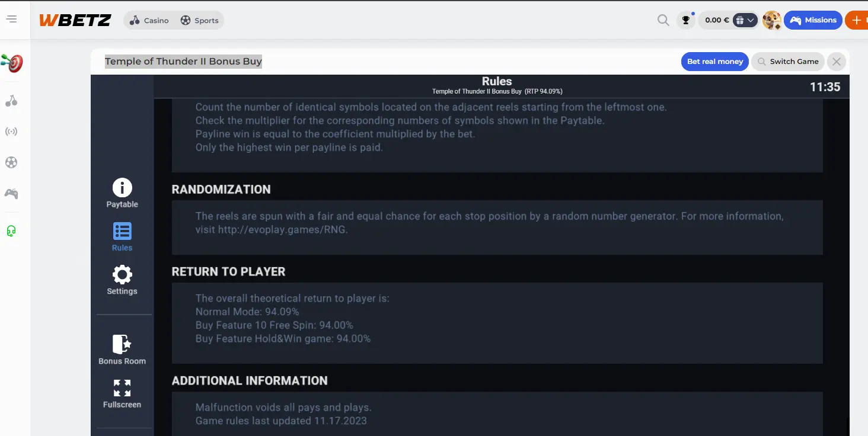Screen dimensions: 868x436
Task: Click the dartboard icon in sidebar
Action: coord(12,63)
